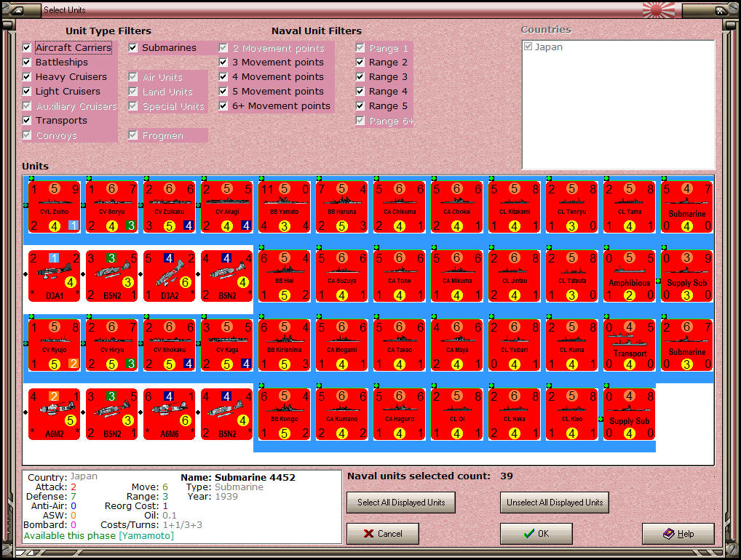
Task: Select the CA Mogami cruiser counter
Action: pos(342,345)
